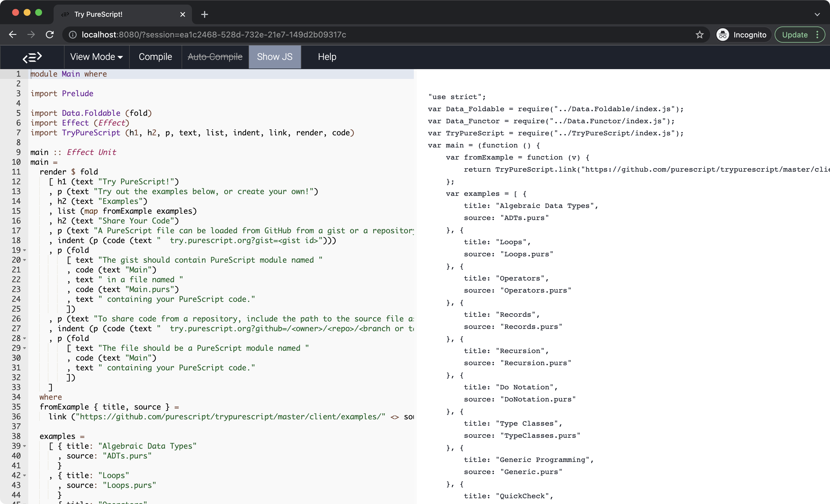Click 'import Prelude' in editor
Screen dimensions: 830x504
[62, 93]
